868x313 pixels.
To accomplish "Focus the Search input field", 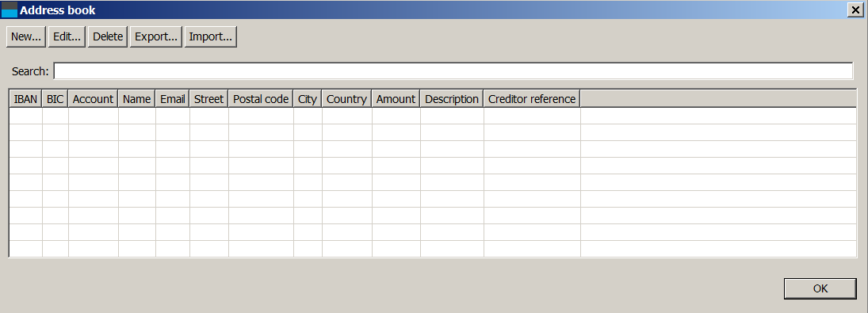I will [453, 71].
